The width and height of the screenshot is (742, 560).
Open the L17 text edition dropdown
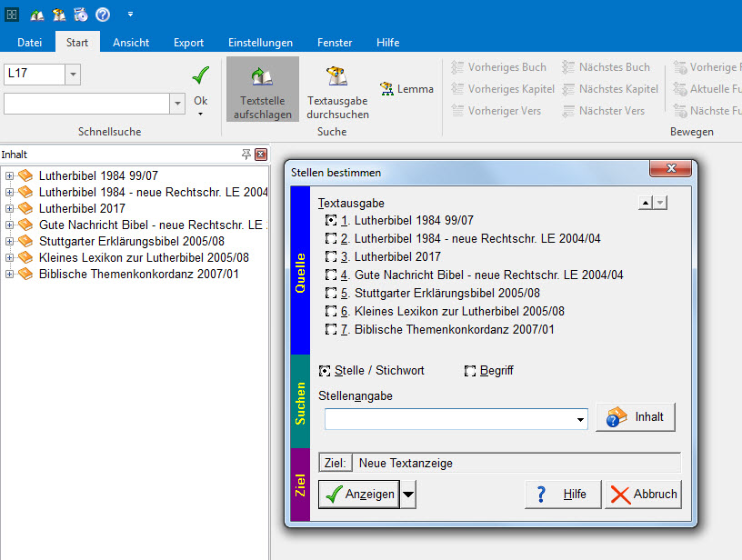73,75
